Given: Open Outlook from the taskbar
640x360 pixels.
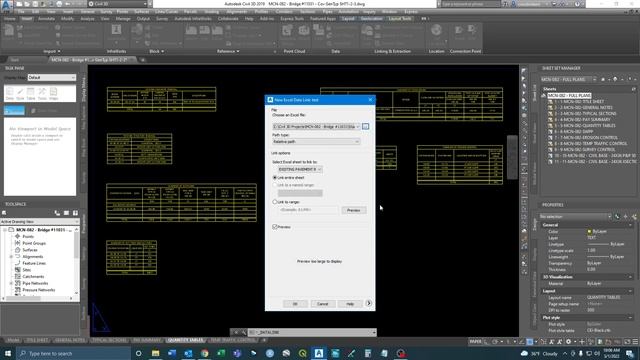Looking at the screenshot, I should click(188, 353).
